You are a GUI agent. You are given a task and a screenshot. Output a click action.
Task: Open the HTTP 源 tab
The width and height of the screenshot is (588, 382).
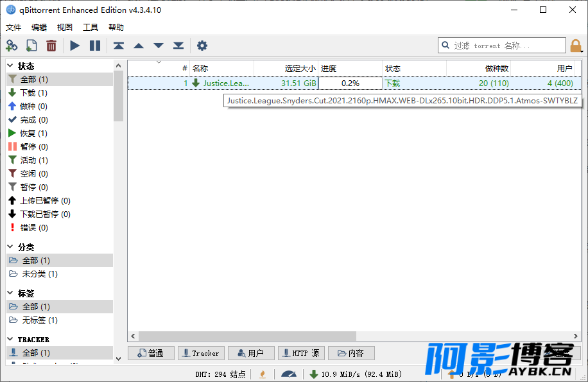coord(301,353)
